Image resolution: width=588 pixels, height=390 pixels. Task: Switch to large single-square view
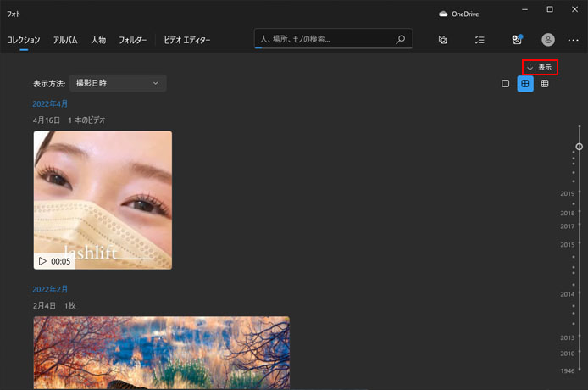click(506, 84)
